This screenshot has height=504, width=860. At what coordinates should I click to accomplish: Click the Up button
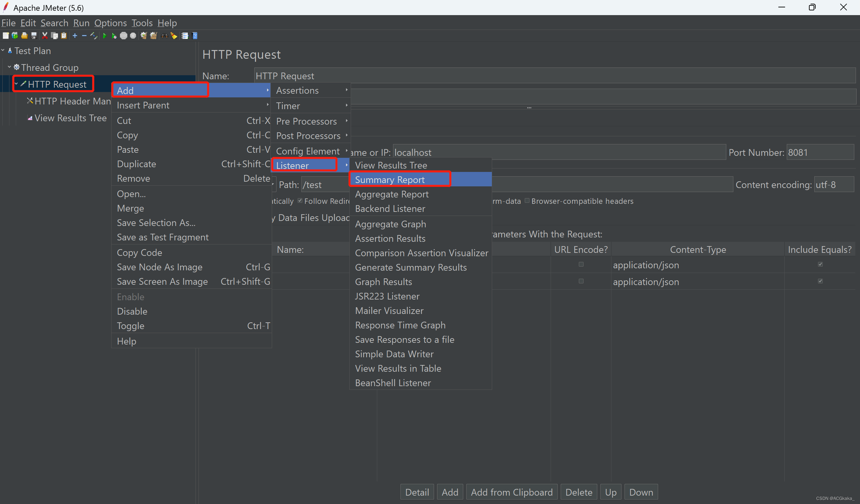[610, 492]
